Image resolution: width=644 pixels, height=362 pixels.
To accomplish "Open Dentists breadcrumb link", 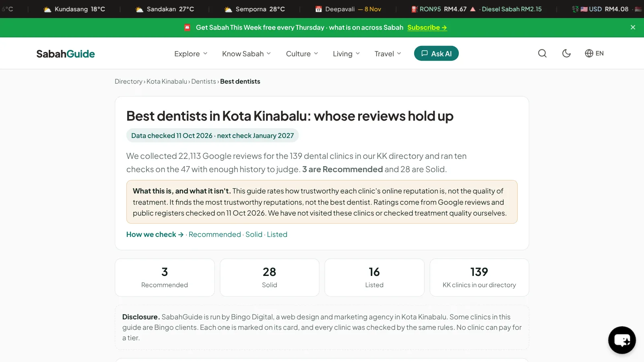I will (204, 82).
